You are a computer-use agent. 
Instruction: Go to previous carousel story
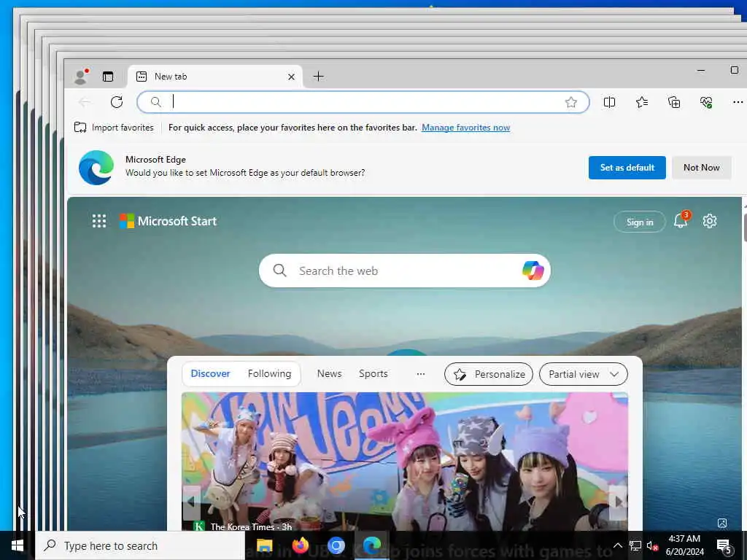(191, 502)
